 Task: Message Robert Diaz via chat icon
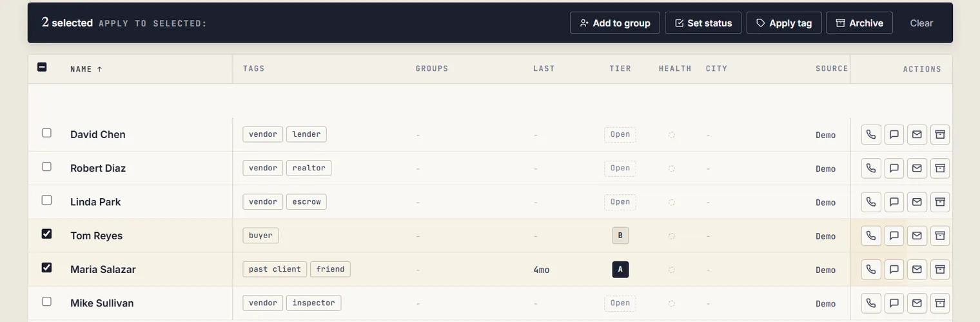pyautogui.click(x=894, y=168)
